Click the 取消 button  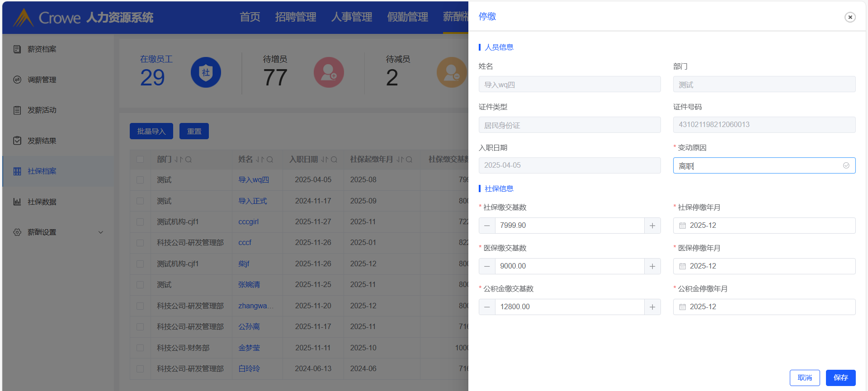pyautogui.click(x=805, y=378)
